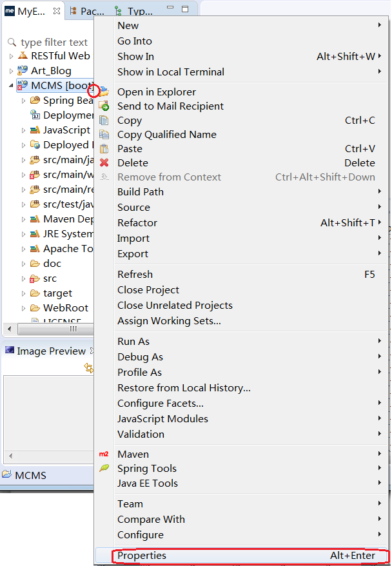Select Go Into menu entry
Image resolution: width=392 pixels, height=566 pixels.
tap(242, 41)
